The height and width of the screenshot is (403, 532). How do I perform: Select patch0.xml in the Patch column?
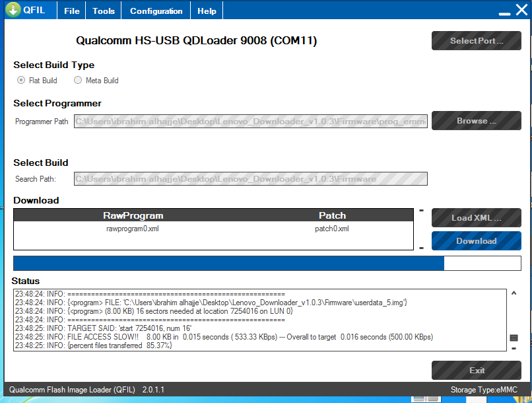(x=332, y=229)
